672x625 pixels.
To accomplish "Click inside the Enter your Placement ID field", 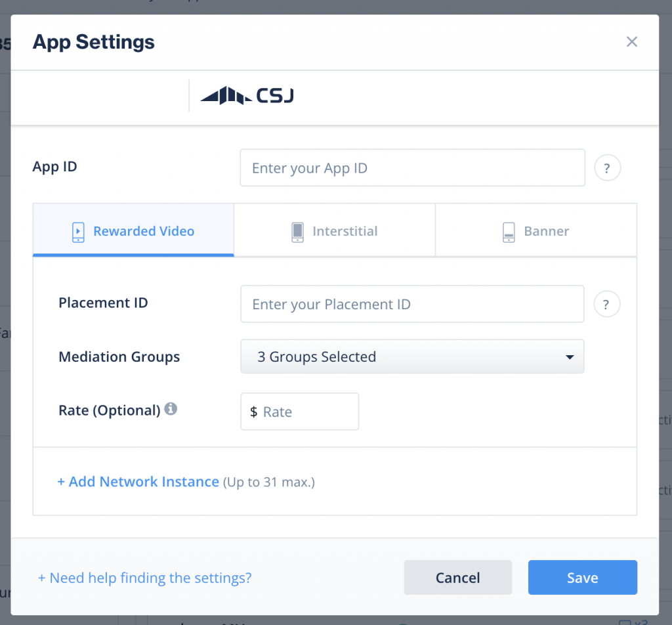I will [412, 304].
